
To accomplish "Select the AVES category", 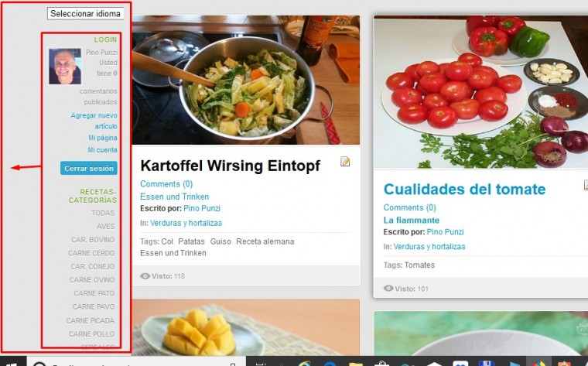I will click(x=106, y=227).
